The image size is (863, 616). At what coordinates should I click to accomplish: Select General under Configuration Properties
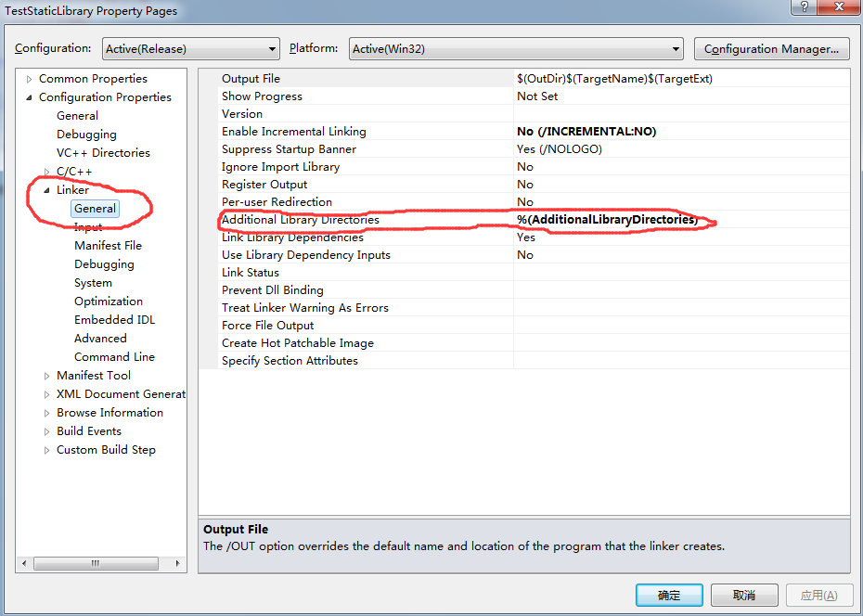[x=77, y=115]
